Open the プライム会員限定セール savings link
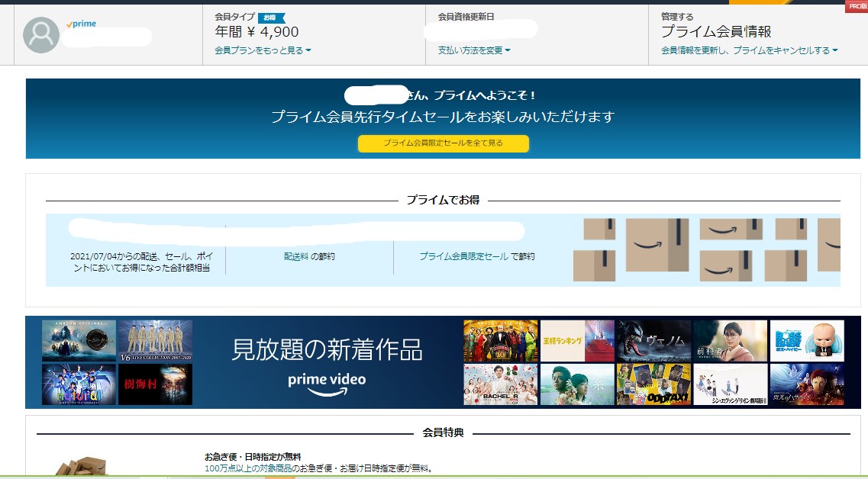Image resolution: width=868 pixels, height=479 pixels. 463,256
